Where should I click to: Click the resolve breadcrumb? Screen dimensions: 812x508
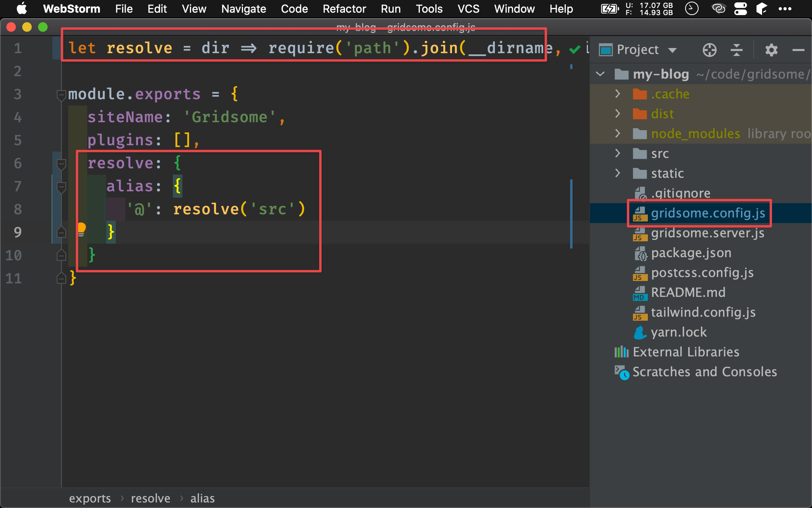151,498
